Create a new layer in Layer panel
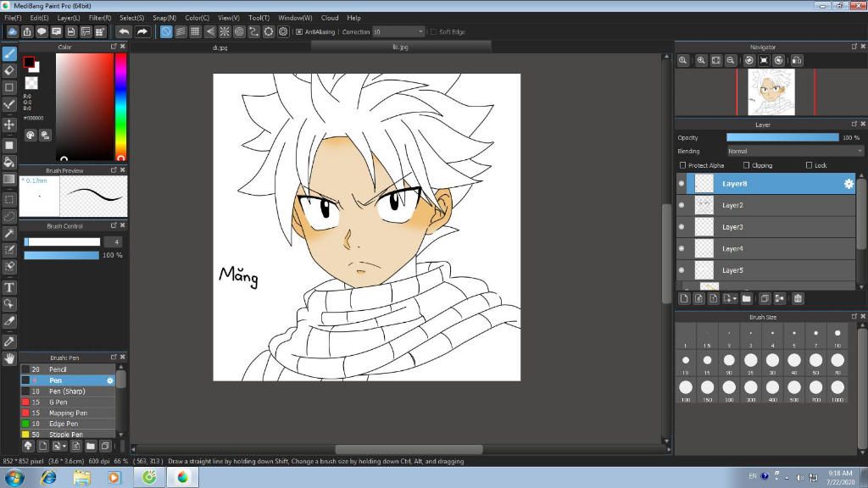The height and width of the screenshot is (488, 868). point(684,299)
